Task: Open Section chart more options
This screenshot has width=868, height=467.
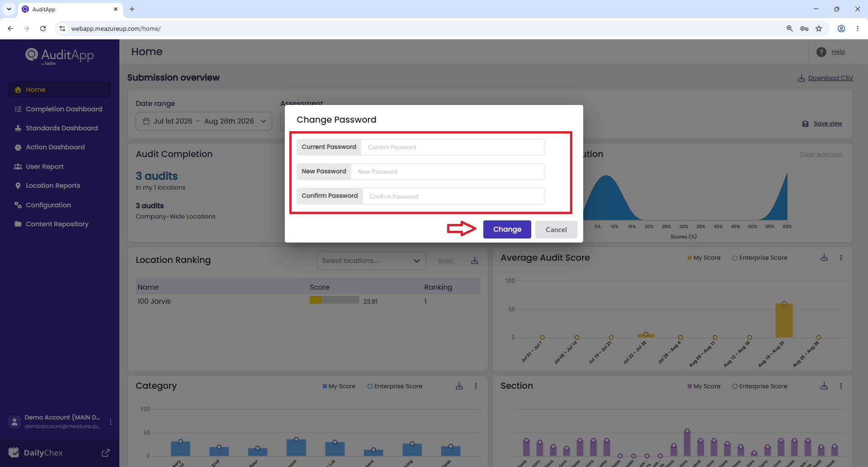Action: 841,386
